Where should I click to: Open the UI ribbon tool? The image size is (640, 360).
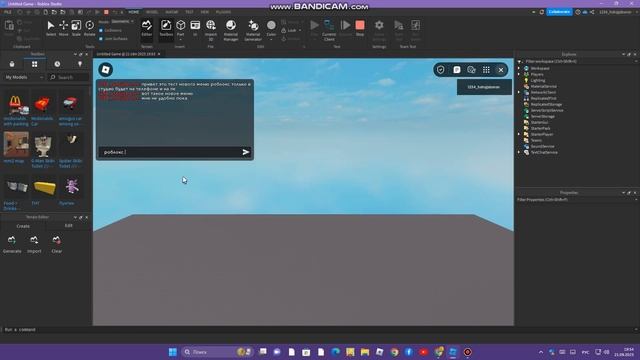pos(195,28)
